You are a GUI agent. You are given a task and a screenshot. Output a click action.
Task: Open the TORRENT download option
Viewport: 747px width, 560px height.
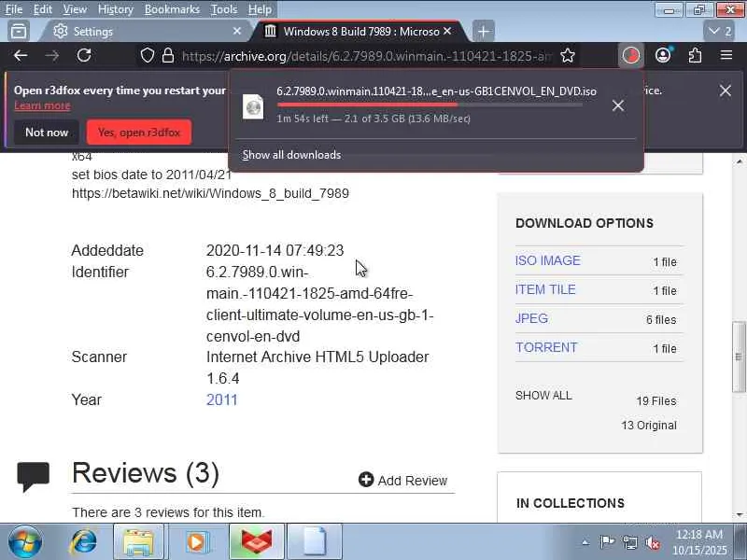point(546,347)
